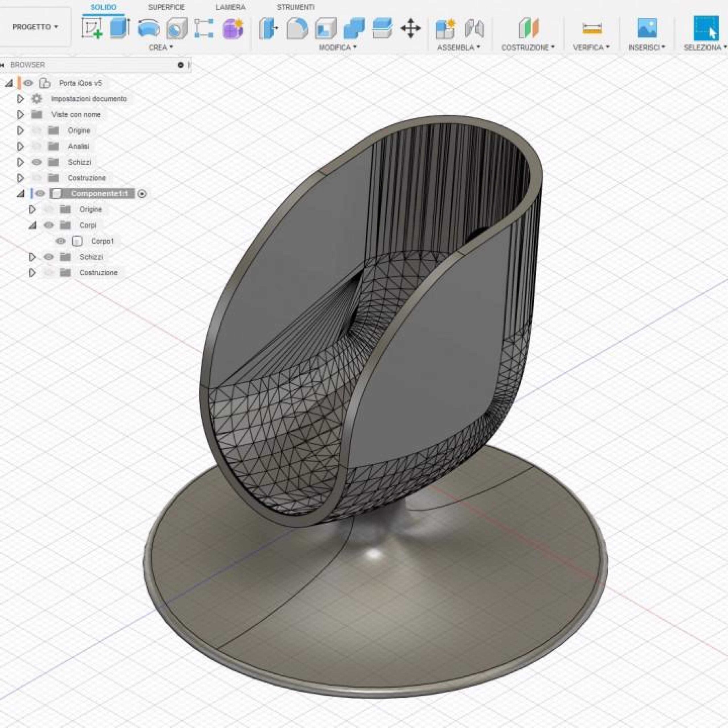Select the Revolve tool
The width and height of the screenshot is (728, 728).
pyautogui.click(x=148, y=29)
